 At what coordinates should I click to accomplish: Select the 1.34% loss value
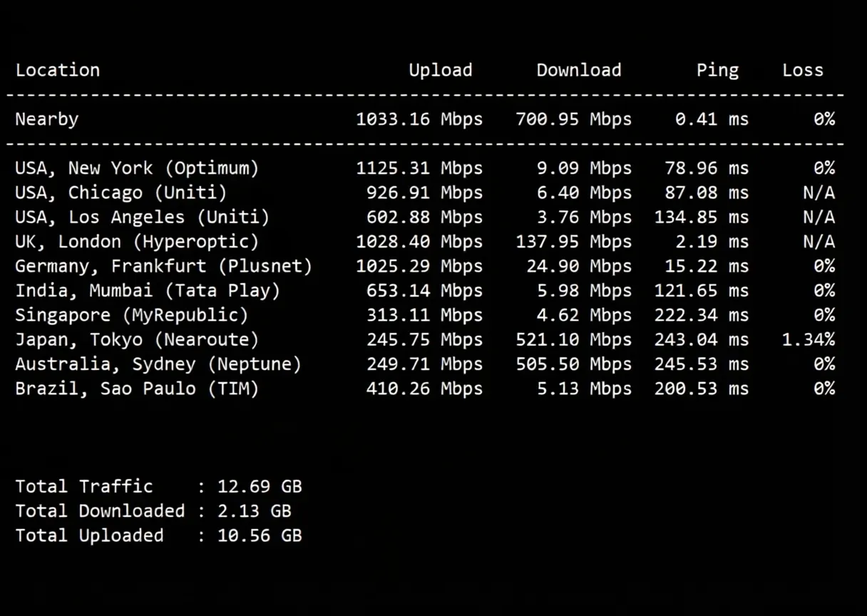pyautogui.click(x=809, y=339)
